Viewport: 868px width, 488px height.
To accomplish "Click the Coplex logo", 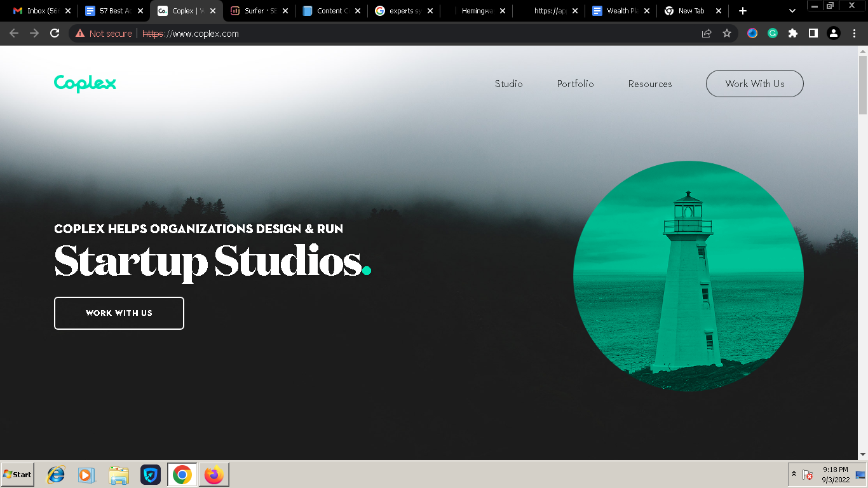I will 85,83.
